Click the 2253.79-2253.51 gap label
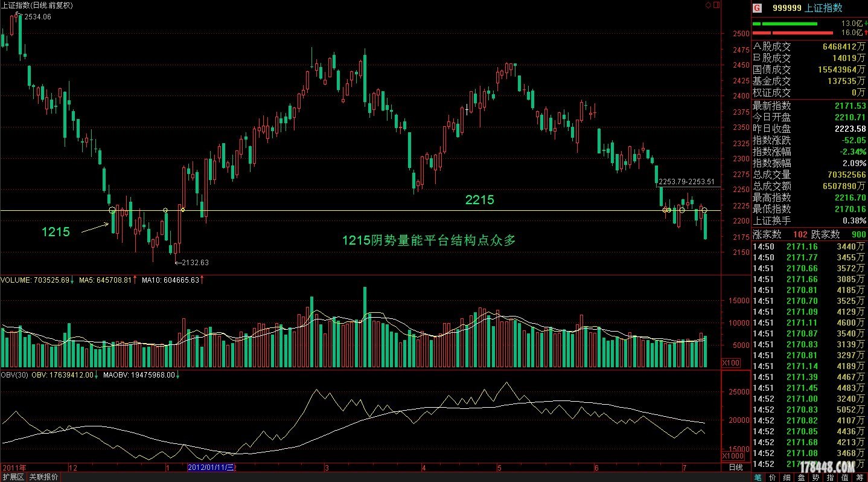868x482 pixels. click(686, 181)
